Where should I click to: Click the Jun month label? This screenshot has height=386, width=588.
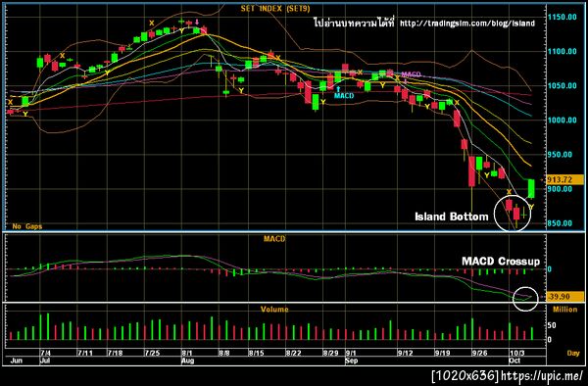coord(16,361)
